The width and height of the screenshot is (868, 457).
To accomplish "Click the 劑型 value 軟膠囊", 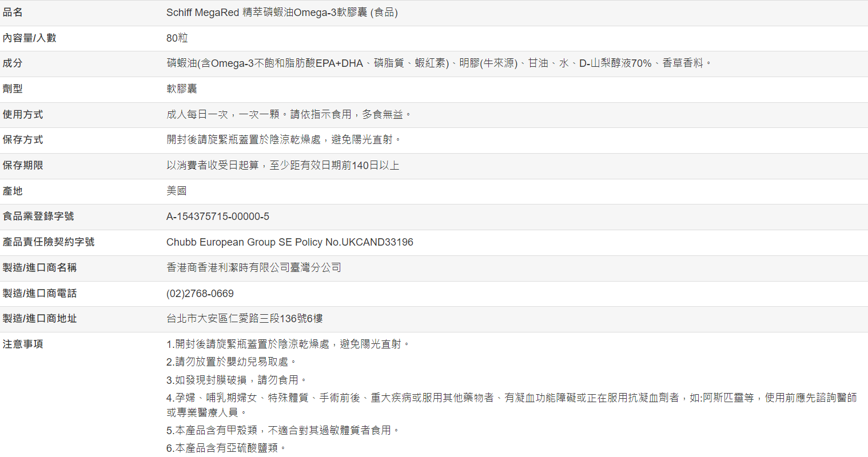I will click(181, 89).
